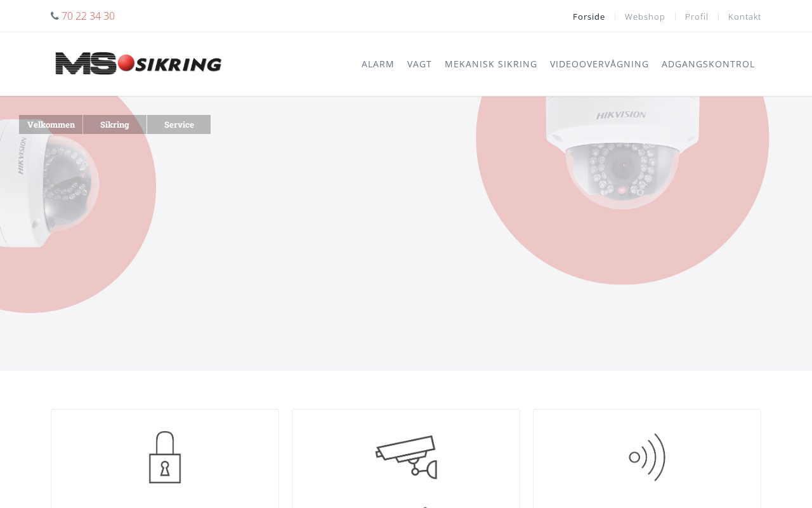The image size is (812, 508).
Task: Open the Alarm menu
Action: (x=378, y=64)
